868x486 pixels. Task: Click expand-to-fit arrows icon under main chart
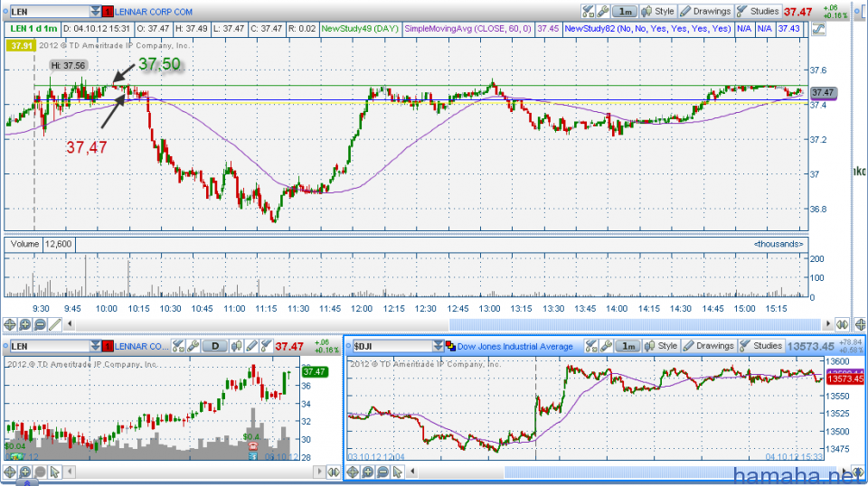[842, 324]
